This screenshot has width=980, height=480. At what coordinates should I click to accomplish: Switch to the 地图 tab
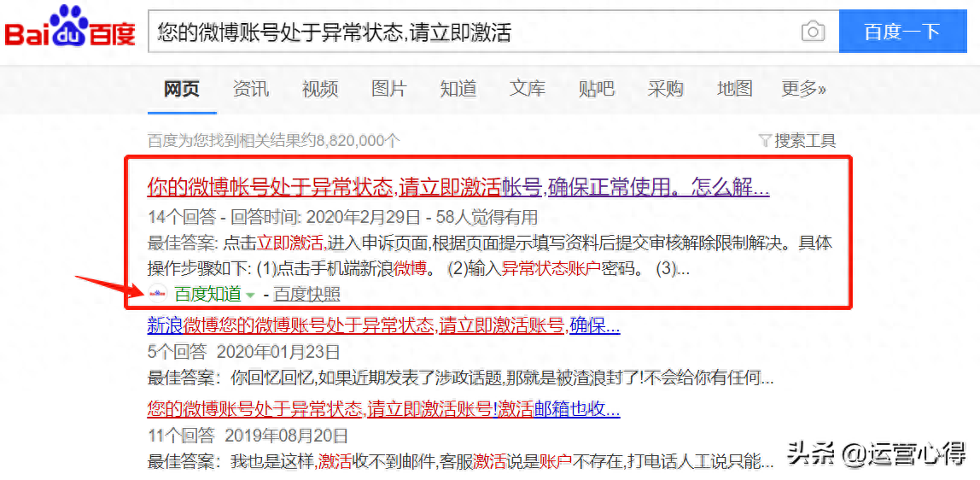tap(735, 89)
